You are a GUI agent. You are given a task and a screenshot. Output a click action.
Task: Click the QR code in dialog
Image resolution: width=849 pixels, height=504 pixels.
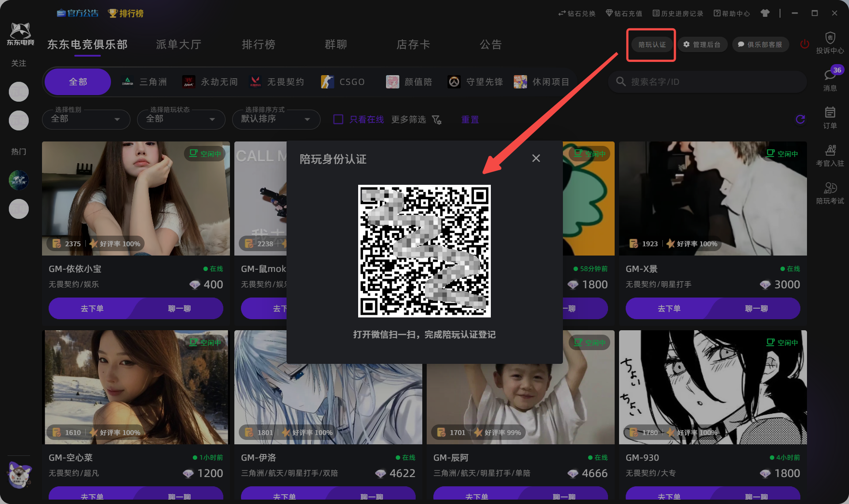click(424, 251)
